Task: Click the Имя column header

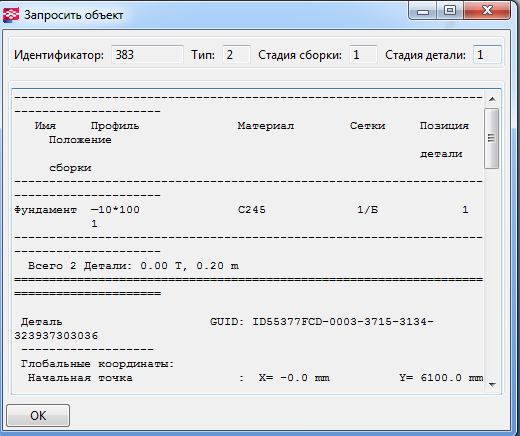Action: click(x=45, y=126)
